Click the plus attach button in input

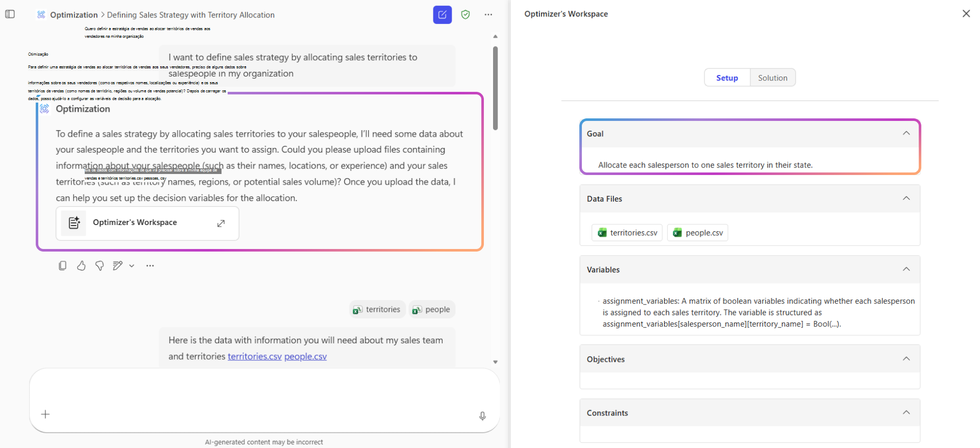point(45,414)
